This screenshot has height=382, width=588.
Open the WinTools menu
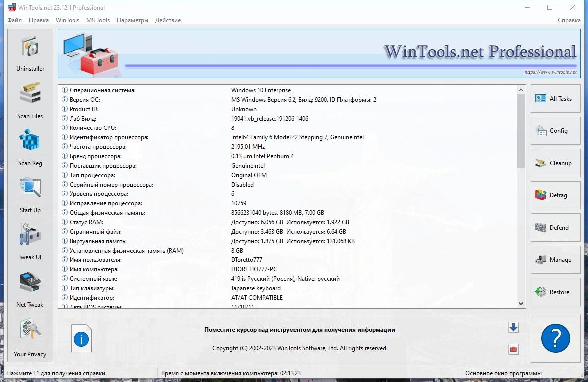(68, 20)
